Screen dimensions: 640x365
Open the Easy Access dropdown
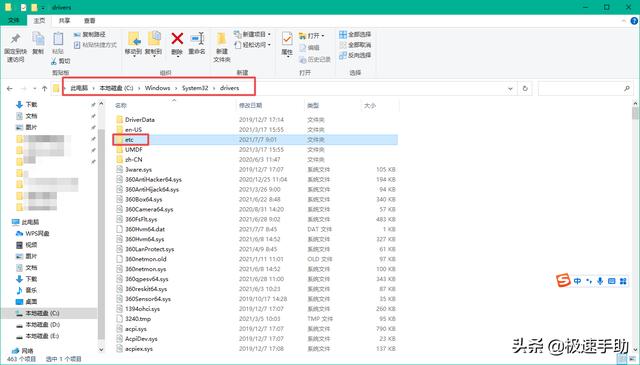[x=253, y=45]
